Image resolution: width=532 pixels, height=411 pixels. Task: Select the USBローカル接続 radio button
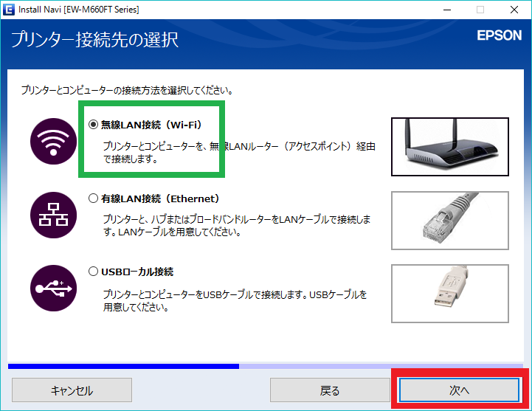click(94, 272)
